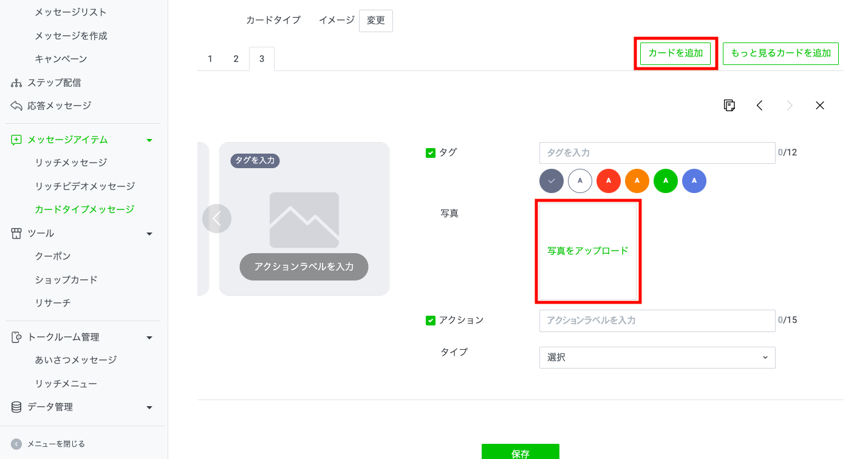The width and height of the screenshot is (868, 459).
Task: Click the response message reply icon
Action: coord(16,106)
